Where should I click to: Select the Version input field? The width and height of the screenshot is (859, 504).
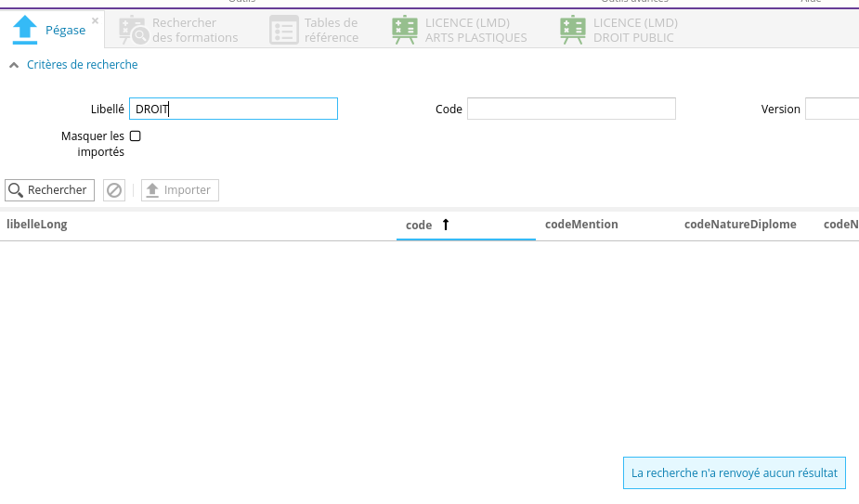(x=831, y=110)
